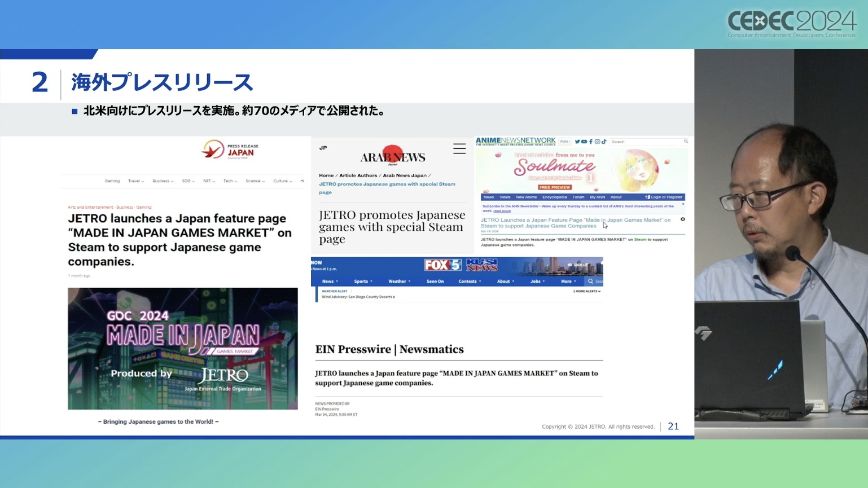Expand the Culture dropdown on Press Release Japan

tap(283, 181)
